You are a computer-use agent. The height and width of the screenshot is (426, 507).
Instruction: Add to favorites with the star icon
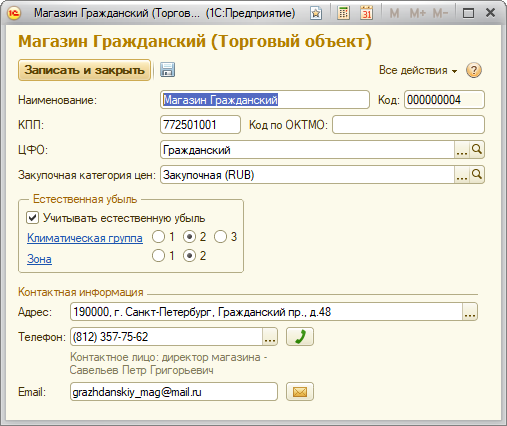point(316,13)
